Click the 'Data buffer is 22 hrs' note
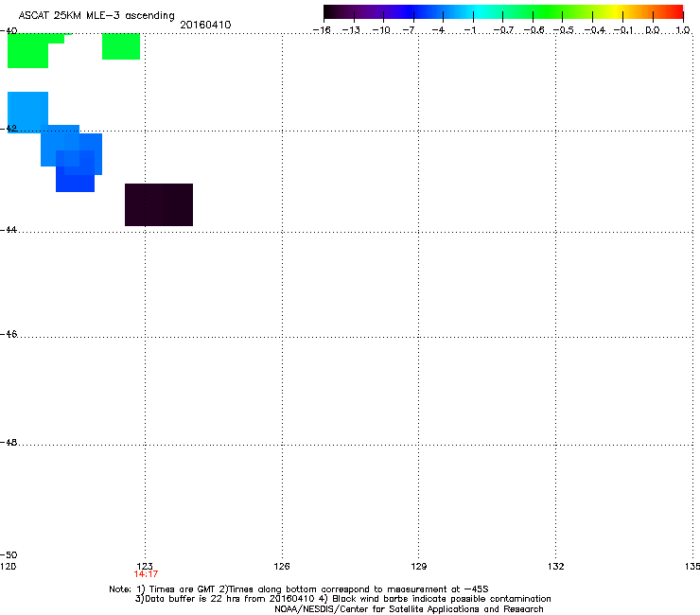 [x=342, y=599]
